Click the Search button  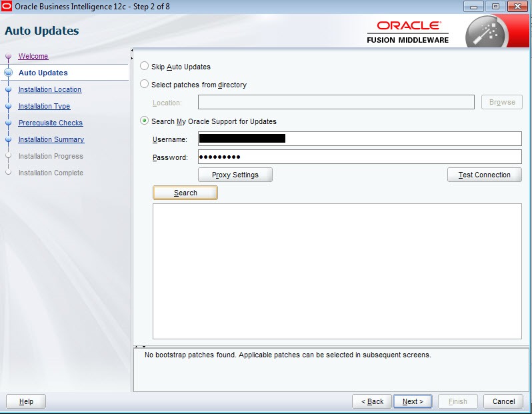click(185, 193)
